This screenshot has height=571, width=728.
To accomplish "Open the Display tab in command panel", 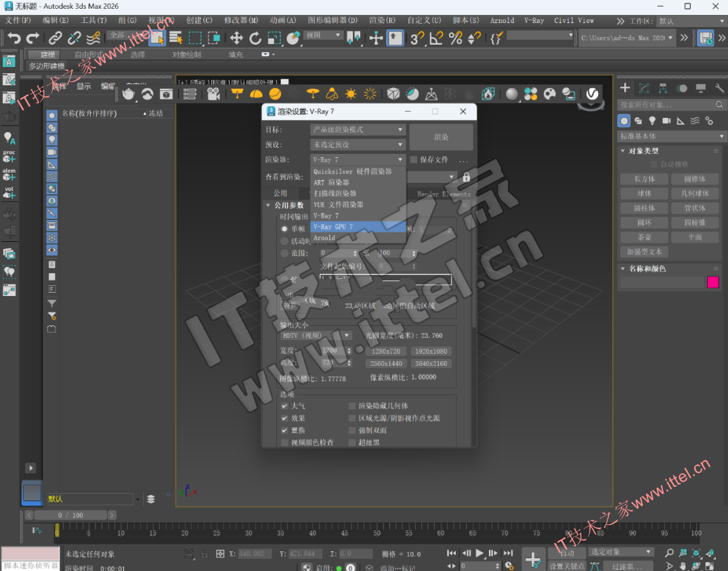I will click(701, 88).
